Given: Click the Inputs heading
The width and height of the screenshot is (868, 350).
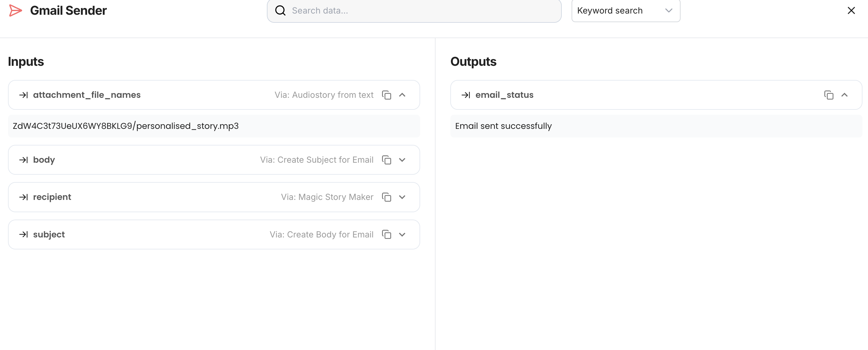Looking at the screenshot, I should 26,62.
